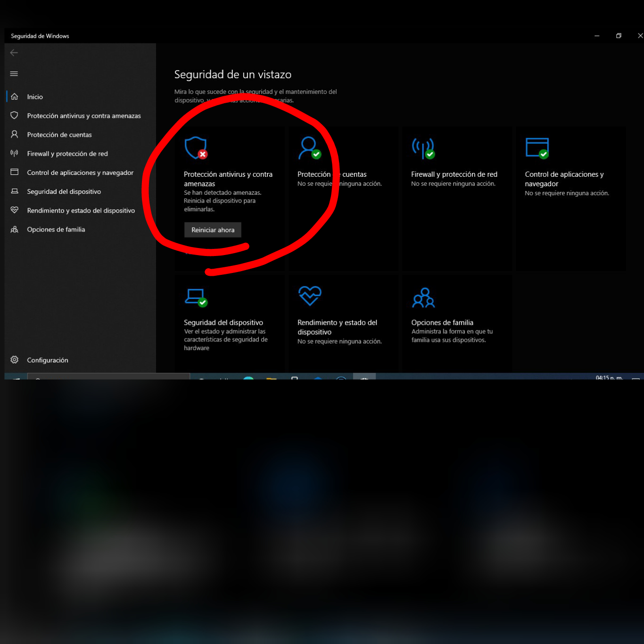Click the Seguridad de Windows window title
This screenshot has width=644, height=644.
click(40, 36)
